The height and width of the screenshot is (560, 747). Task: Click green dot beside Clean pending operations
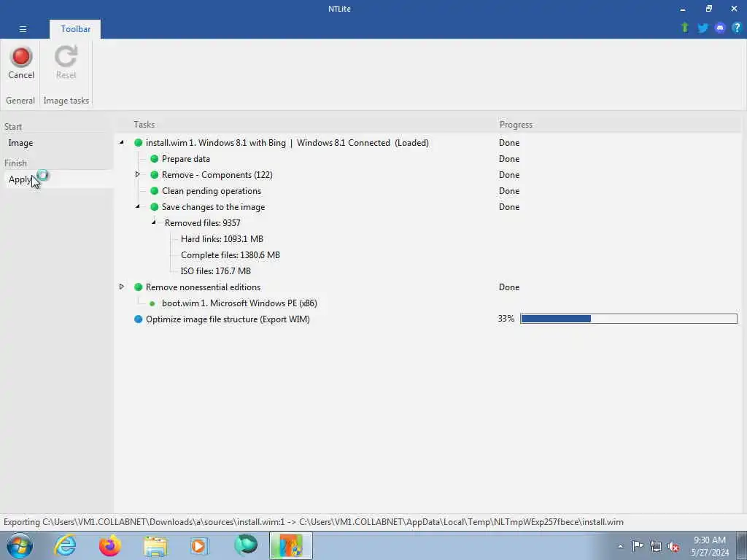155,190
